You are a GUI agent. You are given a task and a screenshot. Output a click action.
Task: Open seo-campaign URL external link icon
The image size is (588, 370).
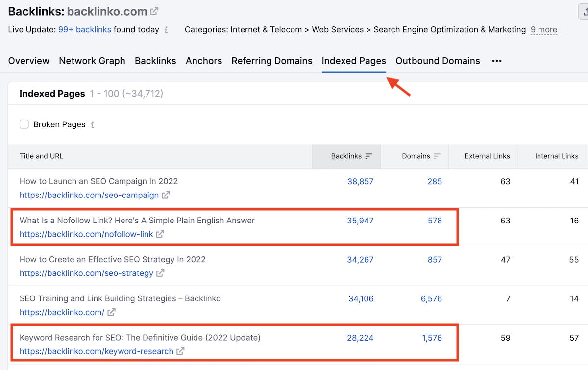(x=166, y=195)
